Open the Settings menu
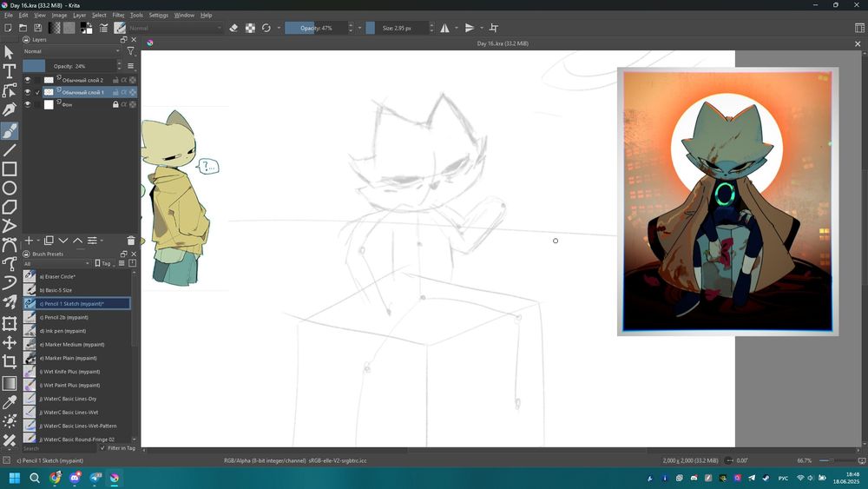This screenshot has width=868, height=489. (x=158, y=15)
